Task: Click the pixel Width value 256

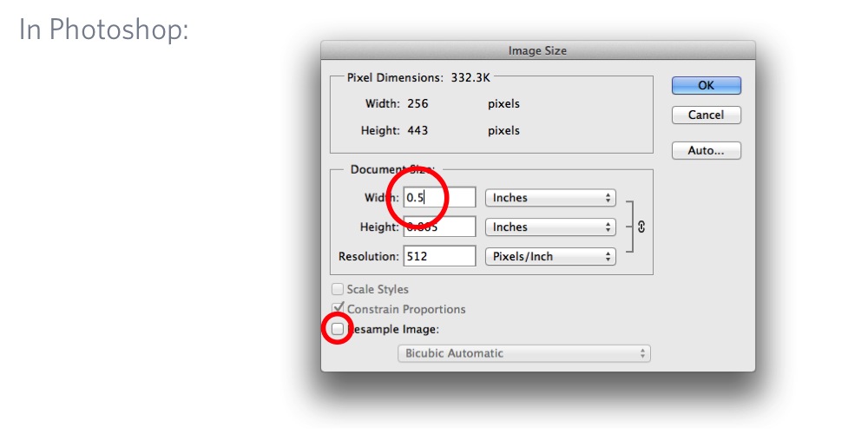Action: coord(418,103)
